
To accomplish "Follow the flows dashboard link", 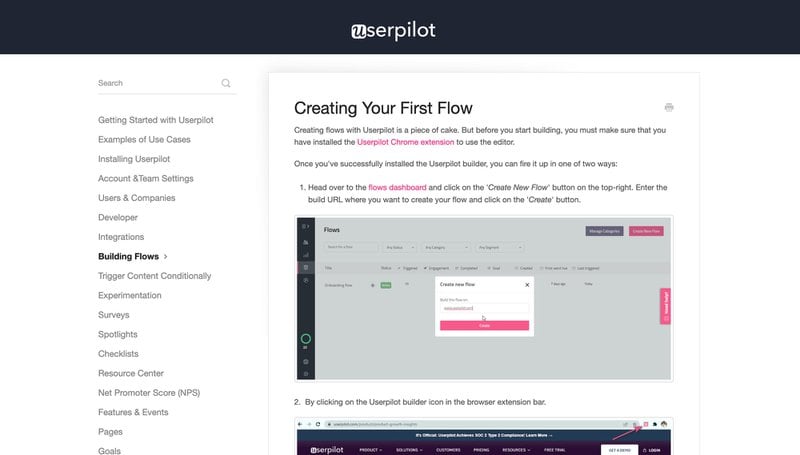I will 397,187.
